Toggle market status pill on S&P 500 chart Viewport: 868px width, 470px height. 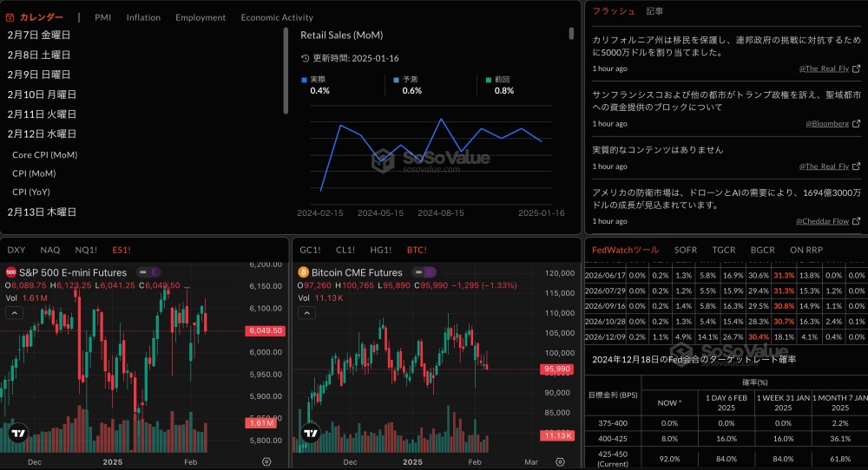click(148, 272)
